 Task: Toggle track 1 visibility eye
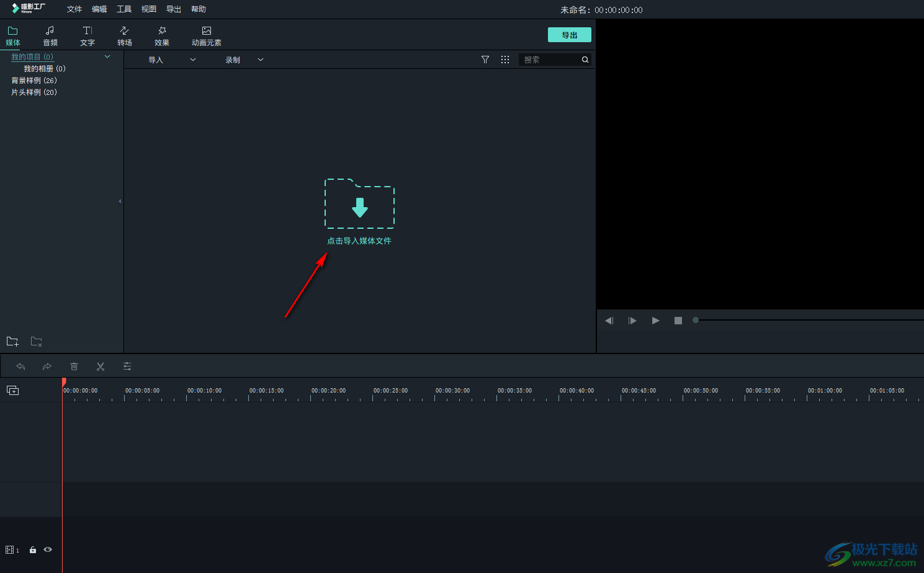[48, 549]
